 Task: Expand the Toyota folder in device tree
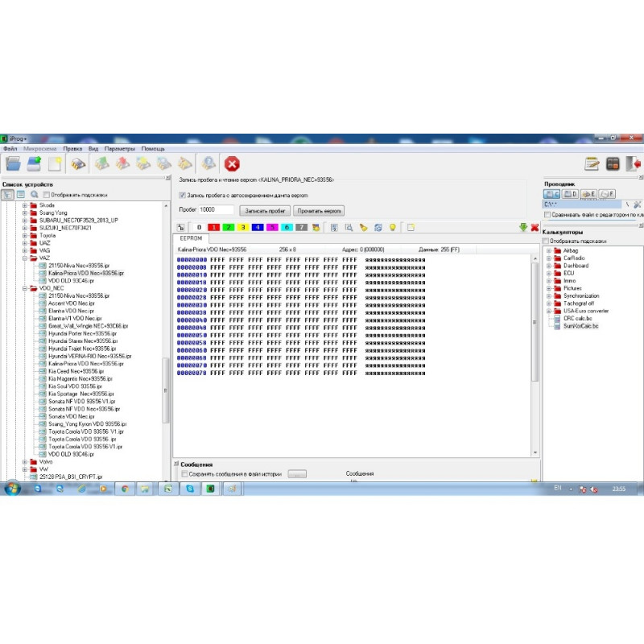point(25,235)
